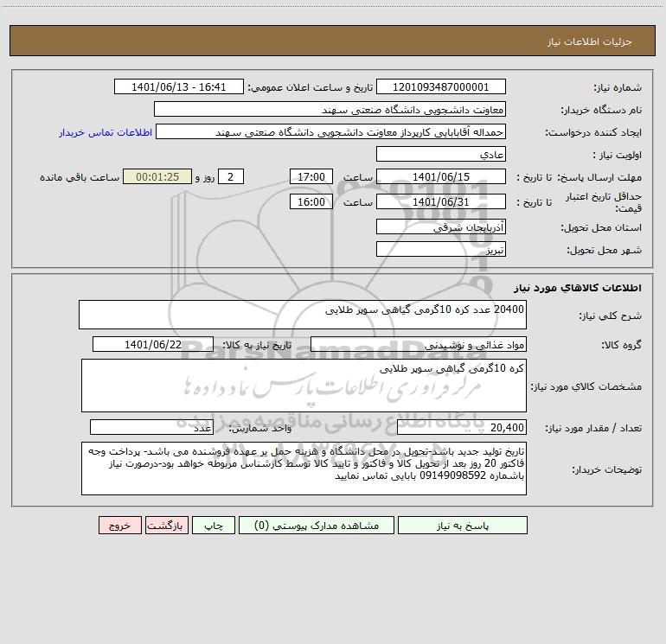666x644 pixels.
Task: Click the deadline hour field 17:00
Action: click(311, 177)
